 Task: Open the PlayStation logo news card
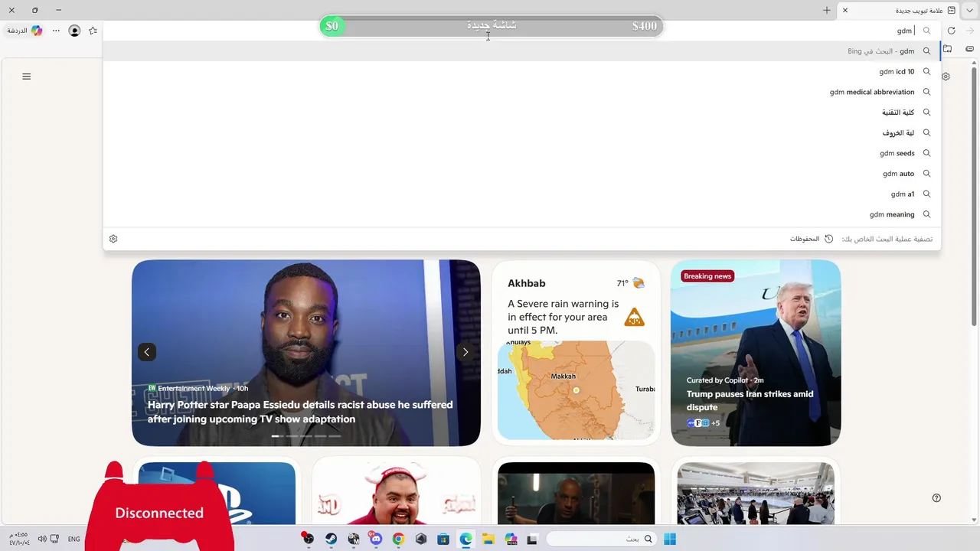coord(217,494)
